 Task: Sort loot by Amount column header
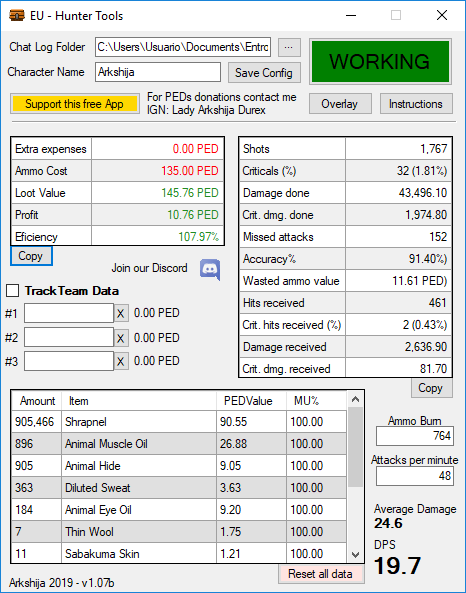point(37,401)
